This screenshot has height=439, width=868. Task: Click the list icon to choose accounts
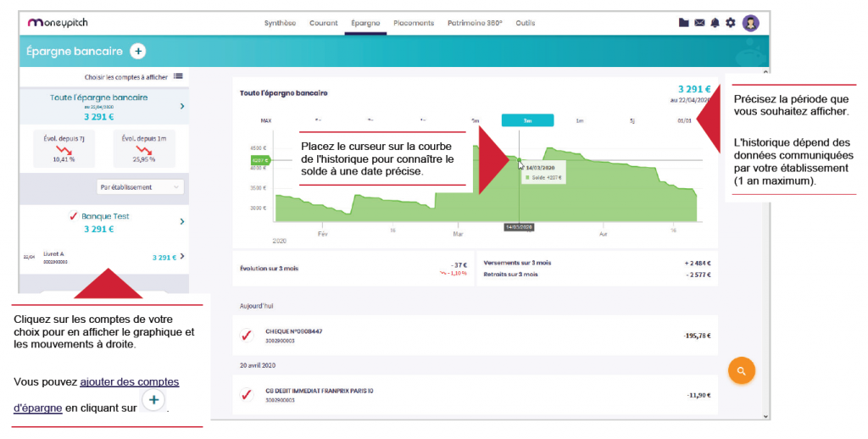tap(178, 76)
